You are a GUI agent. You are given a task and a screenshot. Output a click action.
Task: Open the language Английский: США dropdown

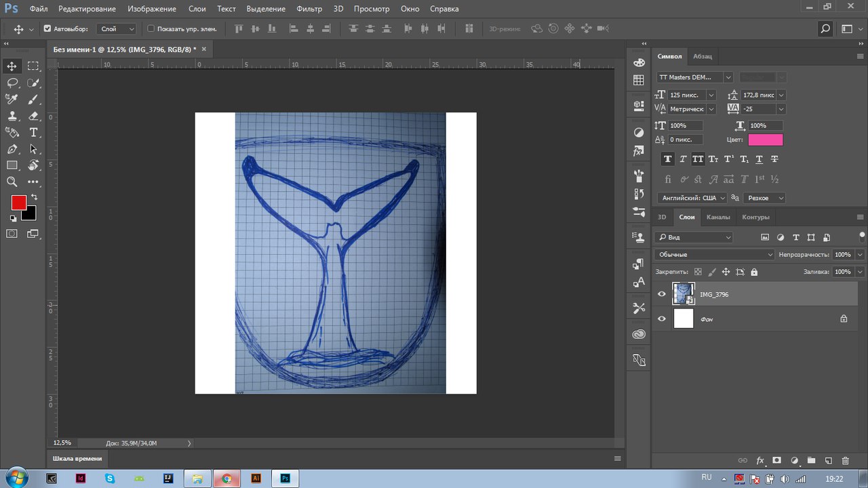692,198
